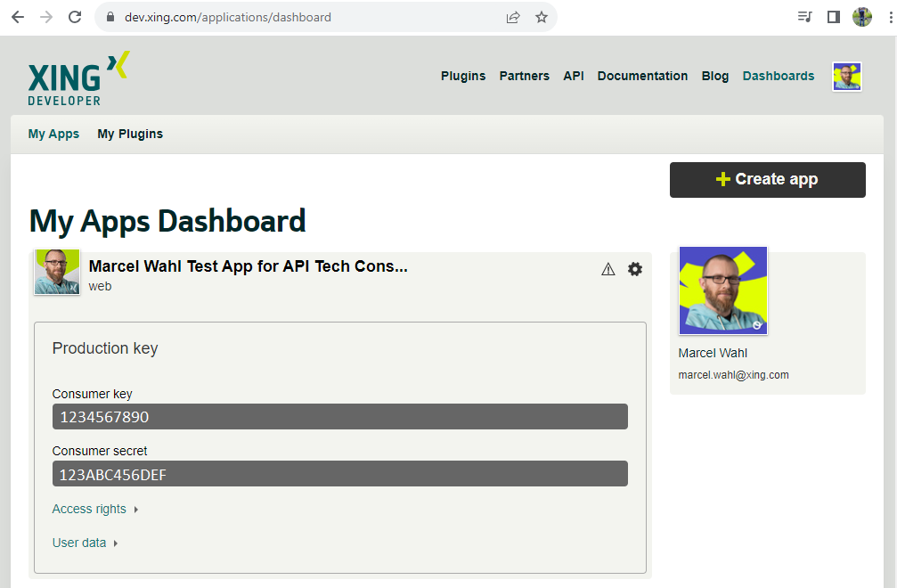Click the lock icon for site information
Screen dimensions: 897x588
(x=109, y=16)
